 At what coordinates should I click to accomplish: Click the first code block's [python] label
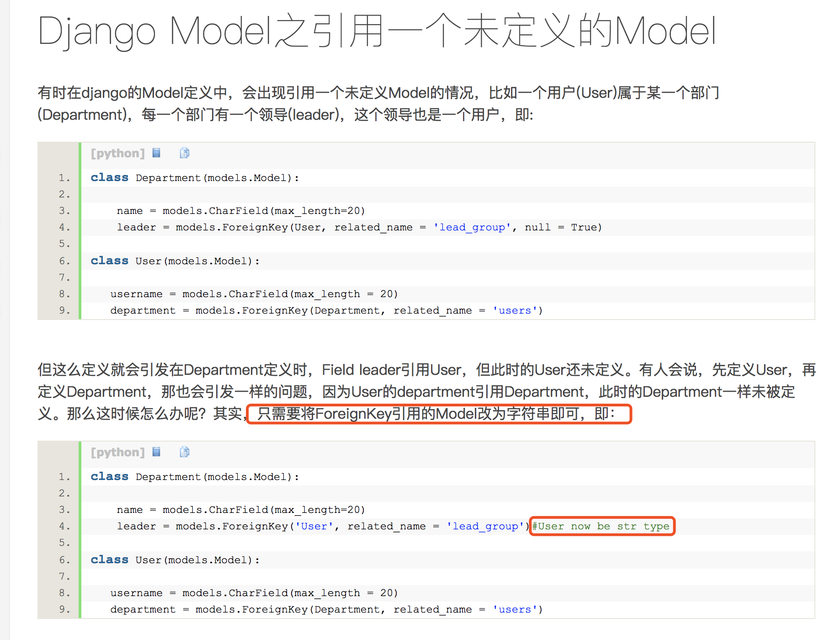coord(117,153)
